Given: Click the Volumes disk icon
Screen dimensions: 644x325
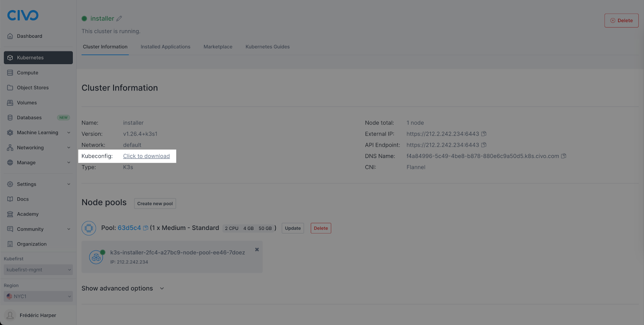Looking at the screenshot, I should (x=10, y=103).
